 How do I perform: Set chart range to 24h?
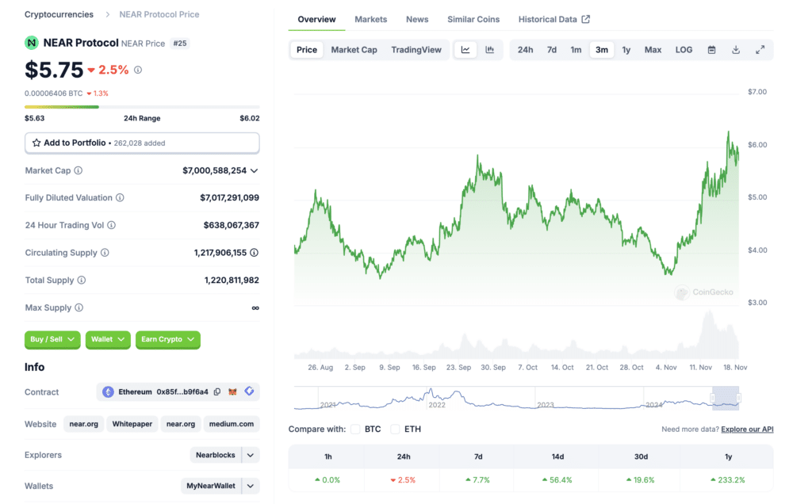[525, 50]
